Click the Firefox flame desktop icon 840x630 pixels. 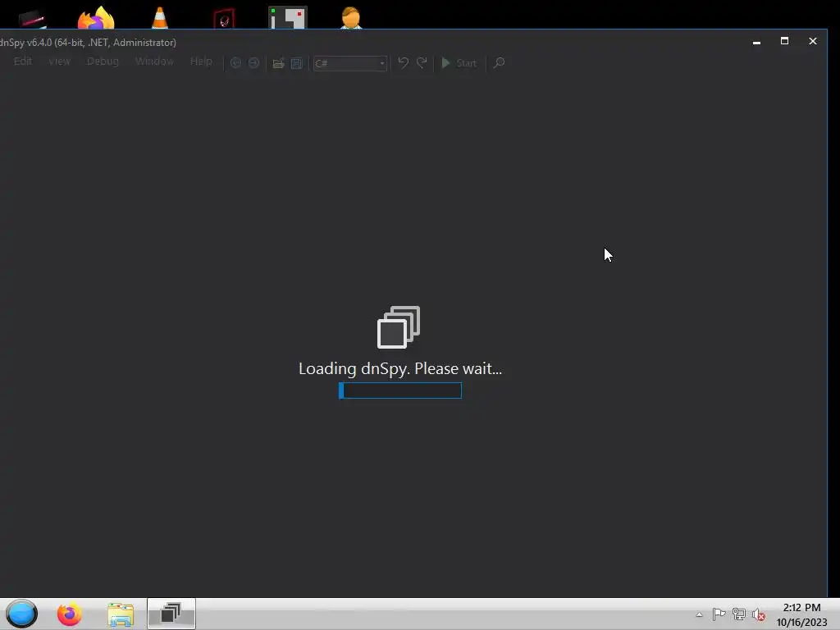tap(97, 17)
